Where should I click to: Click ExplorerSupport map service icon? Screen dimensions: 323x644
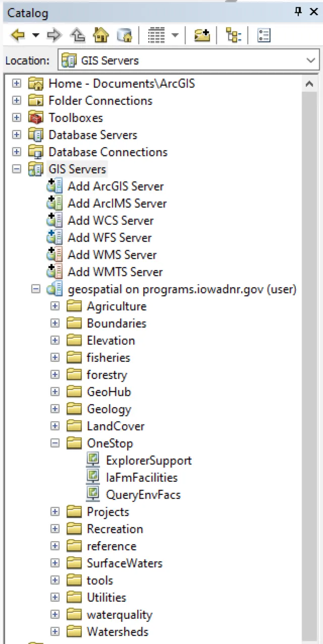point(93,460)
